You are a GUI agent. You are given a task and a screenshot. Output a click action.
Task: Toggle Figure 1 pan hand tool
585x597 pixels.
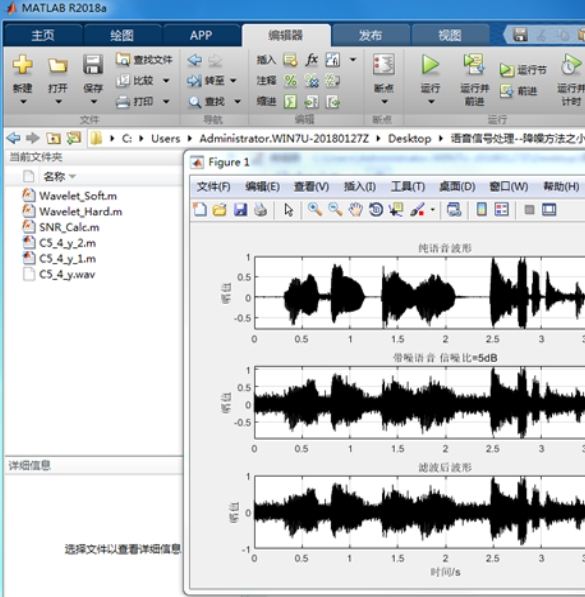coord(355,209)
